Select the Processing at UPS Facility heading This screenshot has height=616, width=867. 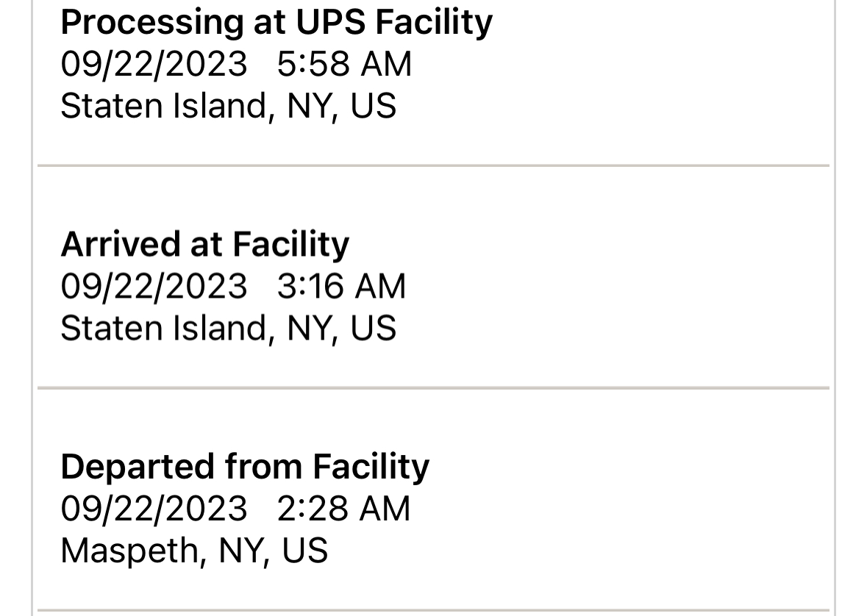click(276, 24)
